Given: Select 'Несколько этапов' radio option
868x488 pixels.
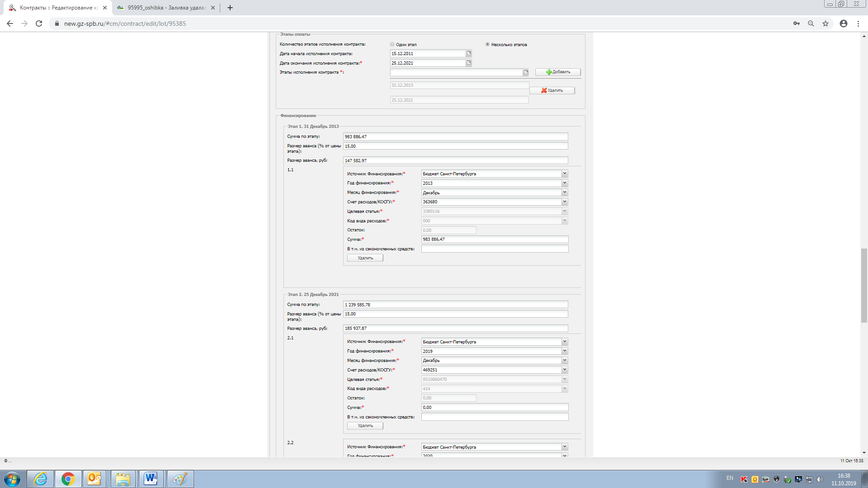Looking at the screenshot, I should point(487,44).
